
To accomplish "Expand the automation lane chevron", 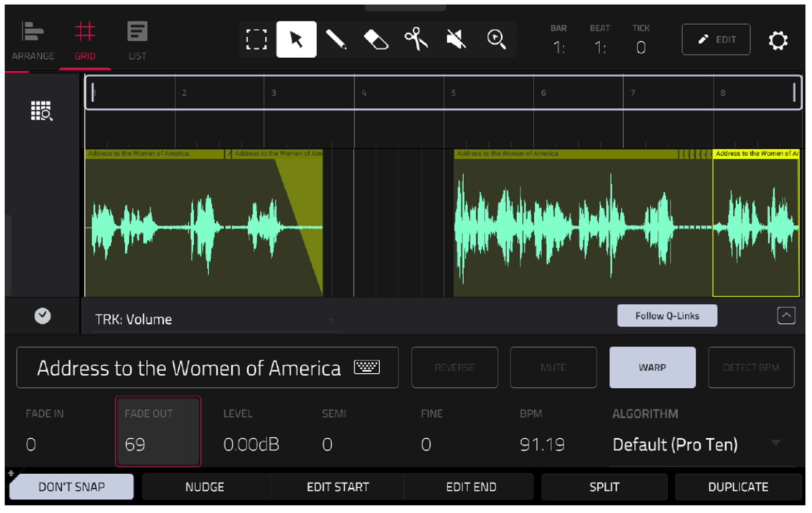I will pos(786,316).
